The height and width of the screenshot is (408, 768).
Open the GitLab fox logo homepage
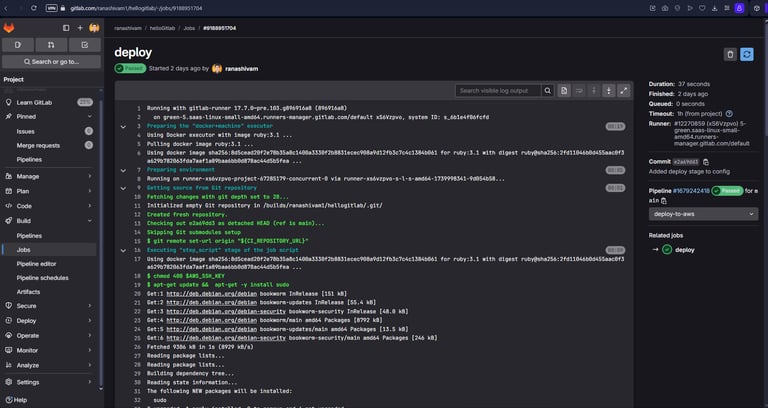pos(9,28)
